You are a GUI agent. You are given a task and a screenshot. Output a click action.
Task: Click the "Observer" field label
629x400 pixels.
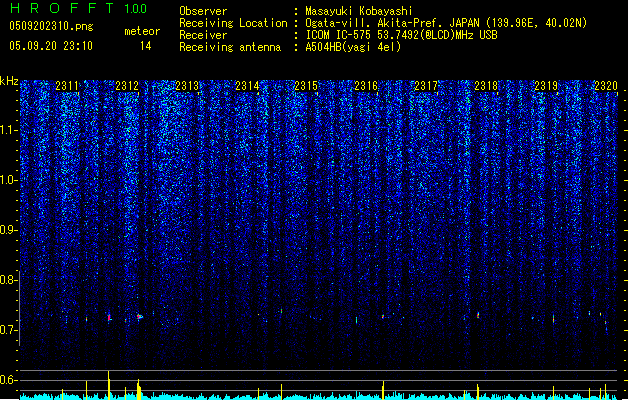[203, 11]
